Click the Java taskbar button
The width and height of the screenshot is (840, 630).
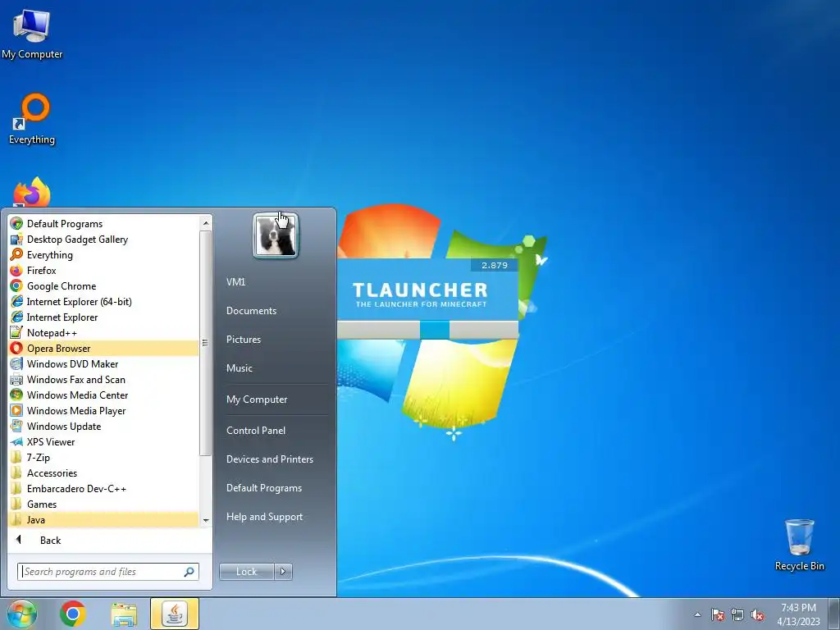click(175, 614)
